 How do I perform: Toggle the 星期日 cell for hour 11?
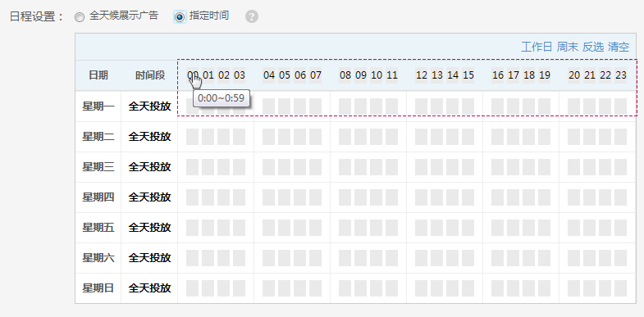tap(392, 288)
